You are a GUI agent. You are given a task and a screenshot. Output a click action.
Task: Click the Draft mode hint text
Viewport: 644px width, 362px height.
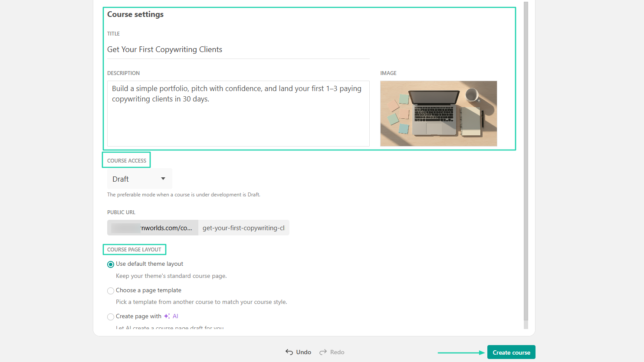[x=184, y=195]
